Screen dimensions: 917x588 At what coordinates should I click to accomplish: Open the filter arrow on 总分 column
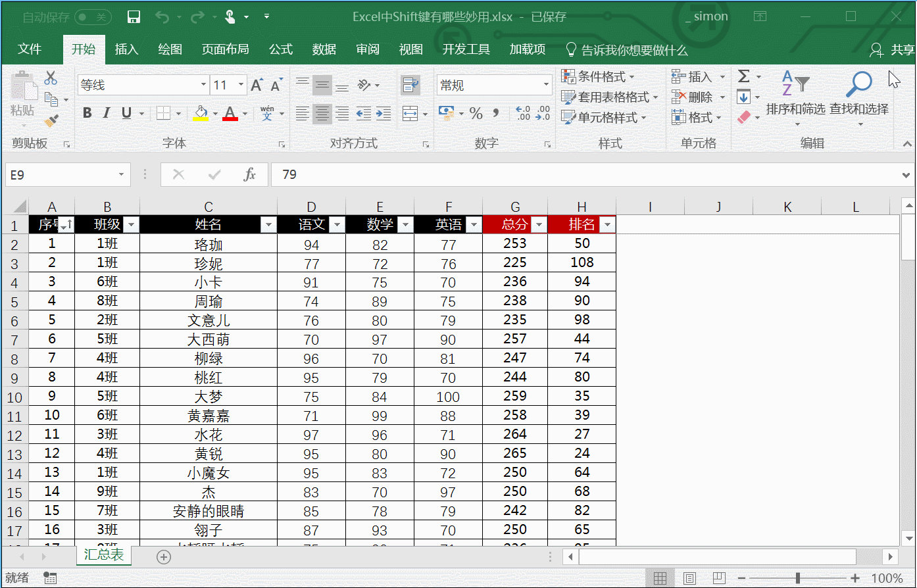[x=539, y=224]
